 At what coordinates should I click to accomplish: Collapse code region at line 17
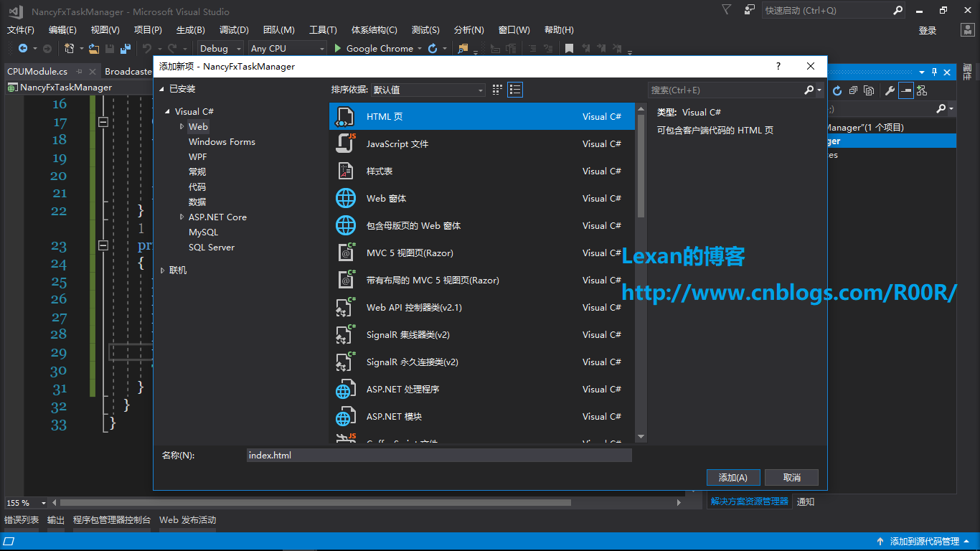[x=103, y=122]
